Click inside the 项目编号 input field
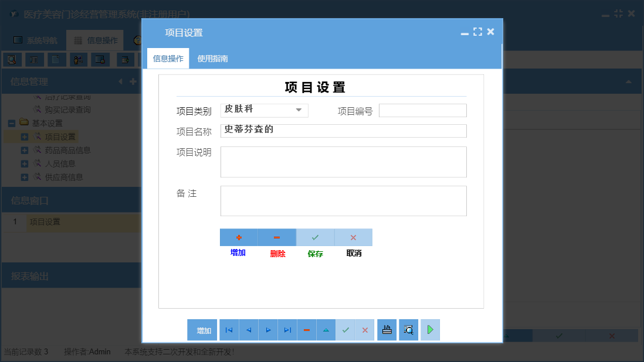The height and width of the screenshot is (362, 644). 422,110
